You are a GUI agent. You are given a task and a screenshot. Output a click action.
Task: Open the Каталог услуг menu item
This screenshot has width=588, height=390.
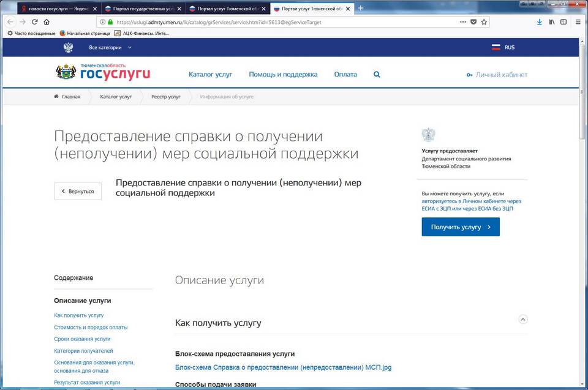210,74
